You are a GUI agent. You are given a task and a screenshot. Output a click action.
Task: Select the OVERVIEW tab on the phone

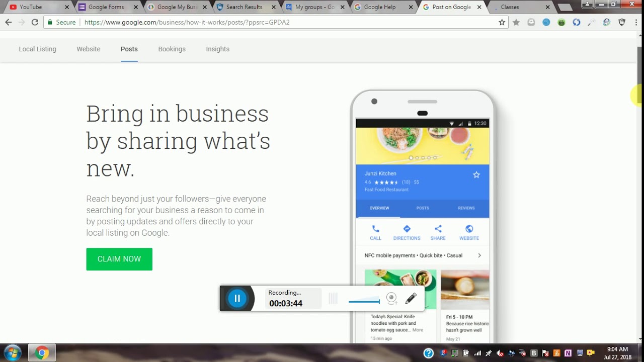click(379, 208)
